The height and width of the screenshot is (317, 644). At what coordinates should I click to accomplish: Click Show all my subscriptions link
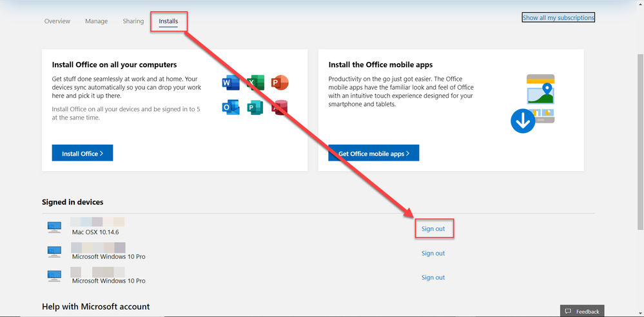point(558,17)
